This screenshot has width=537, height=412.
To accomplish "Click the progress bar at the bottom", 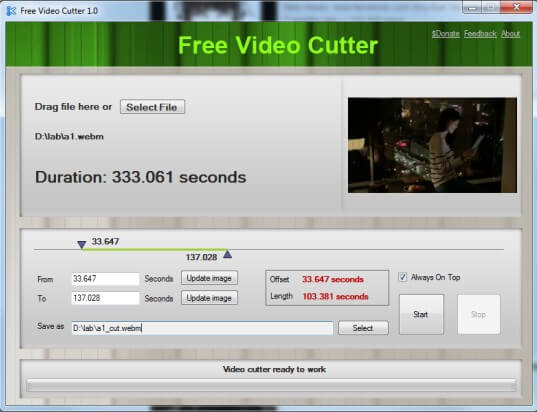I will [x=271, y=386].
